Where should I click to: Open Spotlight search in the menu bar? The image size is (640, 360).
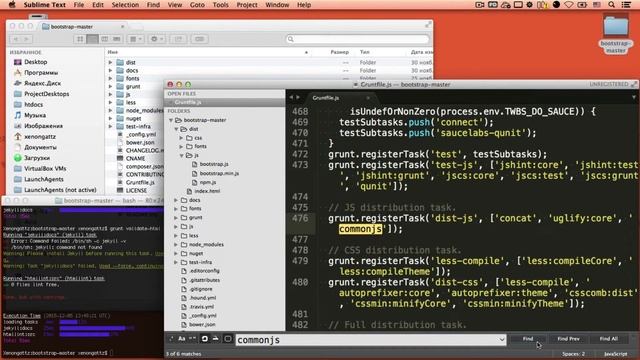611,5
